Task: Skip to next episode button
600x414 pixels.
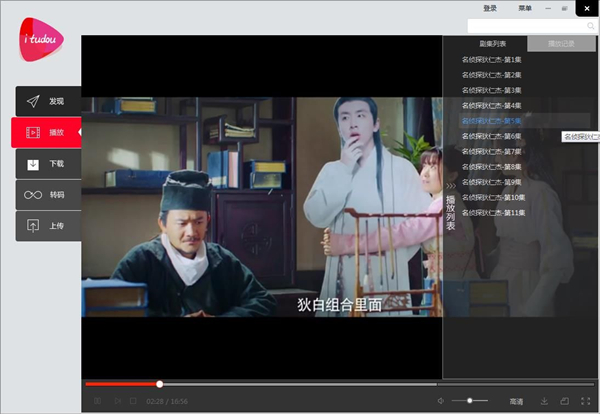Action: tap(117, 401)
